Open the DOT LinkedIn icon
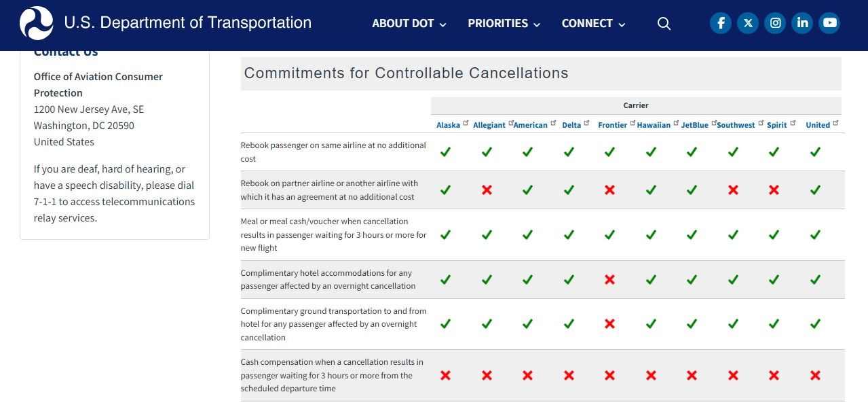This screenshot has height=409, width=868. coord(802,23)
